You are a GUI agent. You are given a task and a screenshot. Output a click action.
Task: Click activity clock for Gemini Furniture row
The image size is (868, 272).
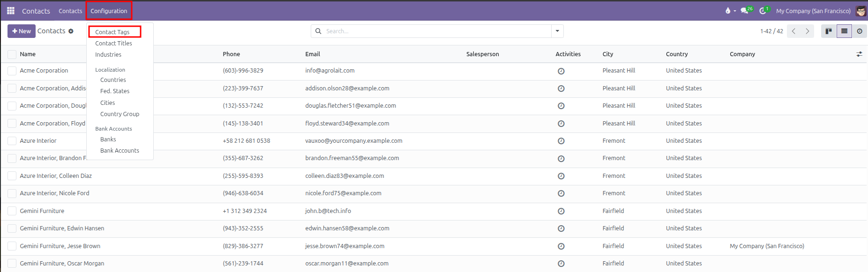(561, 211)
